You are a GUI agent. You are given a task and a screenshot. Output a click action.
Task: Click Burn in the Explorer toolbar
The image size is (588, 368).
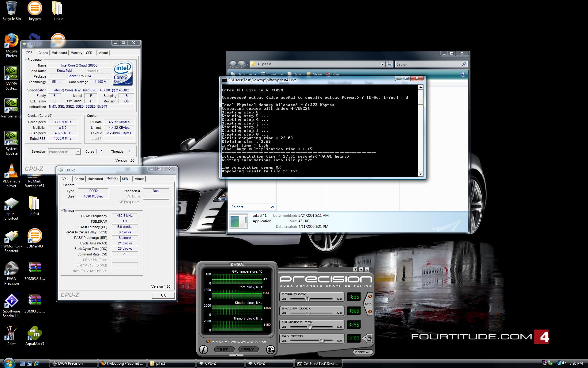click(333, 75)
